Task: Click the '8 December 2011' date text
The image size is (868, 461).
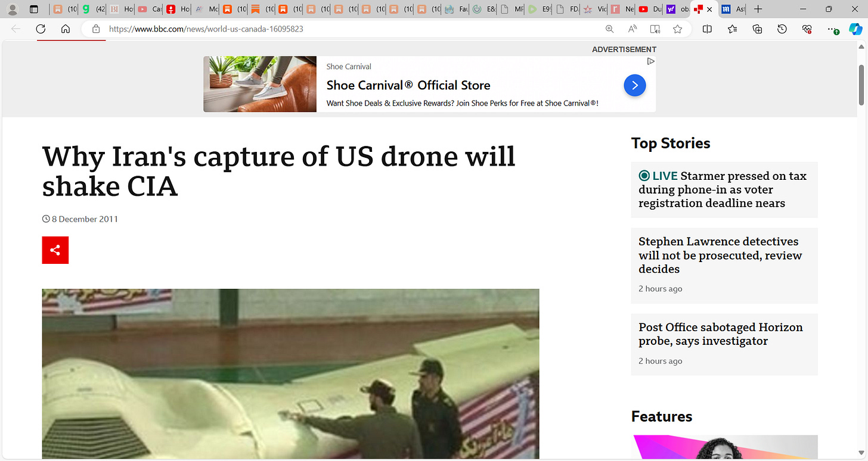Action: 85,219
